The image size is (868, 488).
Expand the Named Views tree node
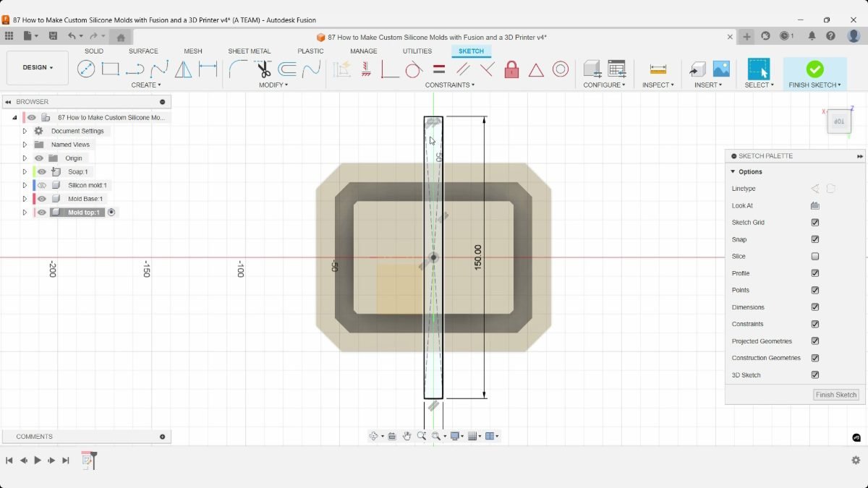[25, 145]
